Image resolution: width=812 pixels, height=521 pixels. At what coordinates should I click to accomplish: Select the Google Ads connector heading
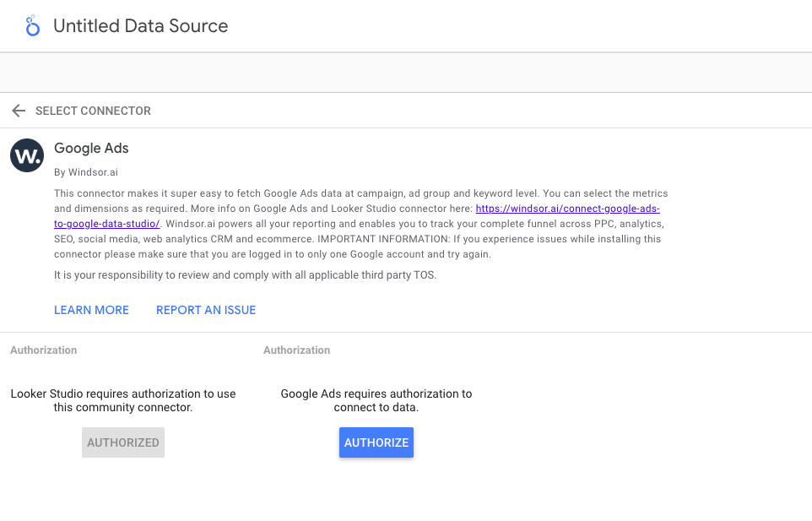click(91, 148)
